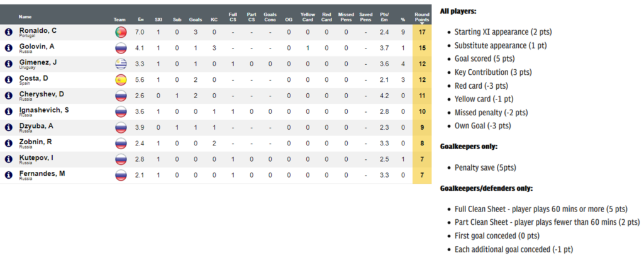644x260 pixels.
Task: Click the info icon next to Costa, D
Action: [9, 80]
